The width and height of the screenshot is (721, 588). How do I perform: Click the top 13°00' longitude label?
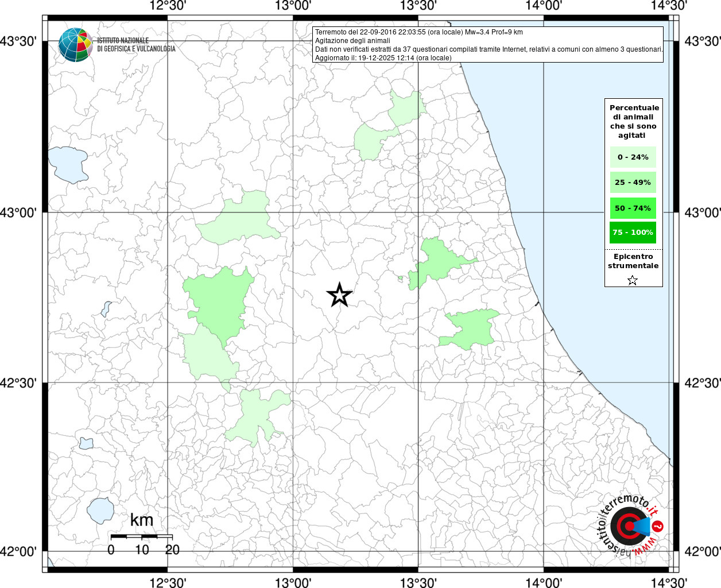point(293,6)
